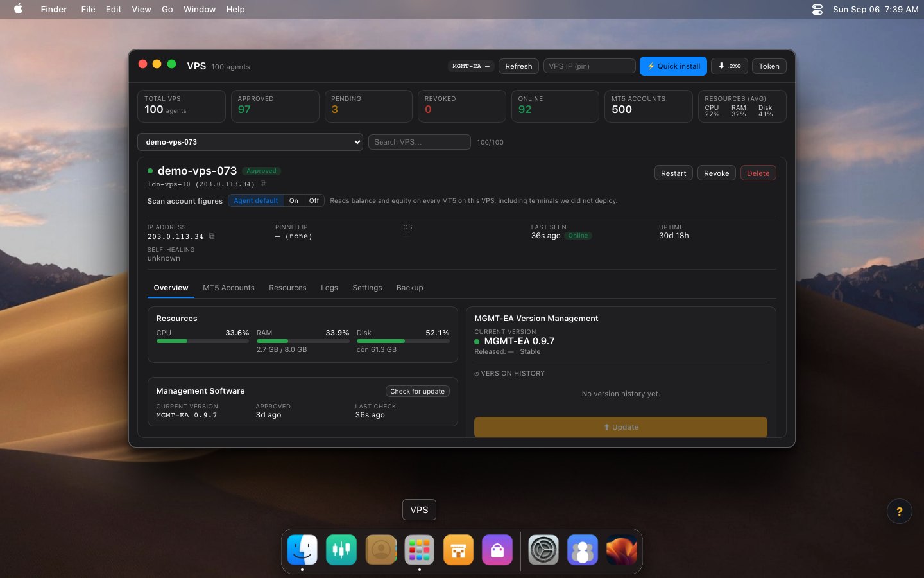This screenshot has height=578, width=924.
Task: Select Agent default for scan account figures
Action: coord(255,200)
